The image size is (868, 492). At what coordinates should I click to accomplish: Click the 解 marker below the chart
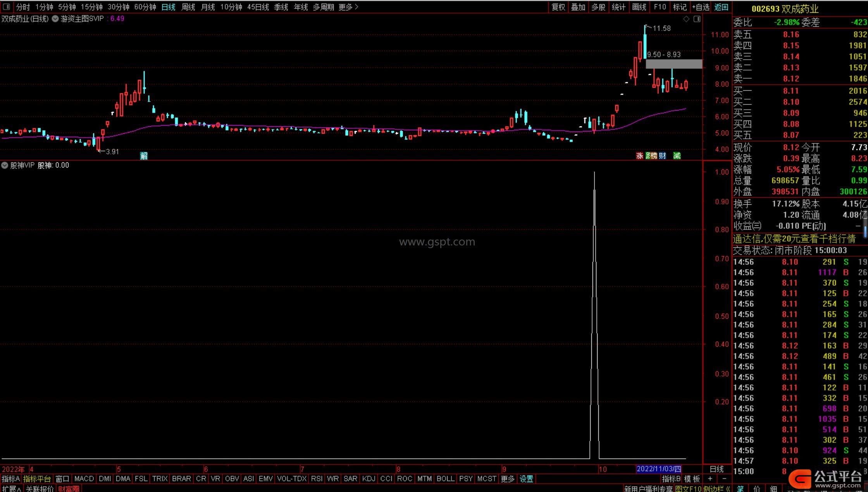coord(144,156)
